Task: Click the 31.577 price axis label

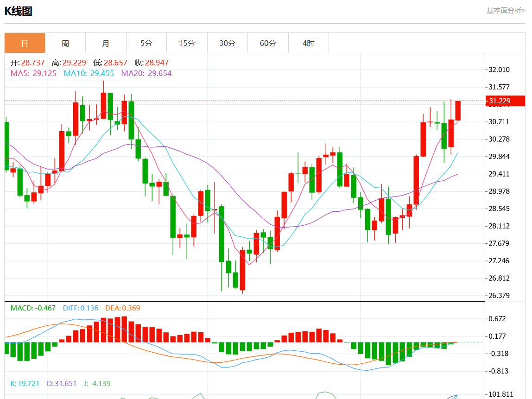Action: (x=499, y=87)
